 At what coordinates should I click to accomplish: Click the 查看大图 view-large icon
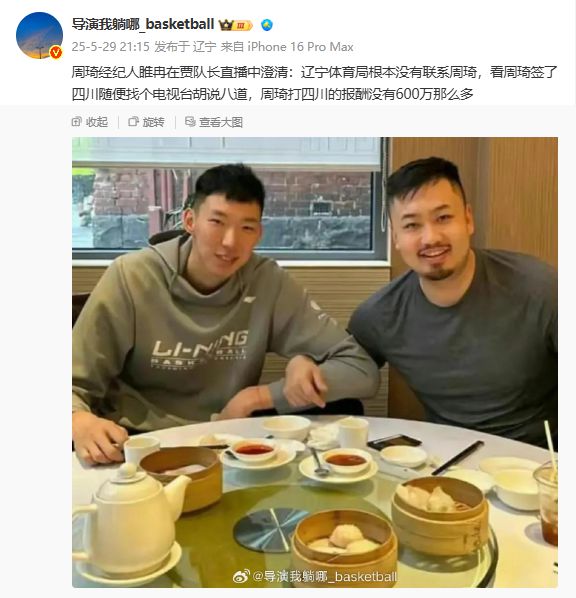click(190, 122)
